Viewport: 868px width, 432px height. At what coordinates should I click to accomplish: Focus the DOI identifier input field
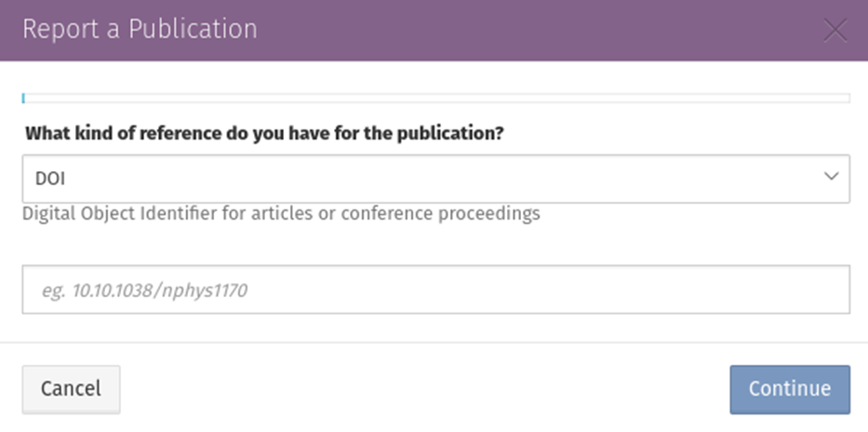(435, 290)
